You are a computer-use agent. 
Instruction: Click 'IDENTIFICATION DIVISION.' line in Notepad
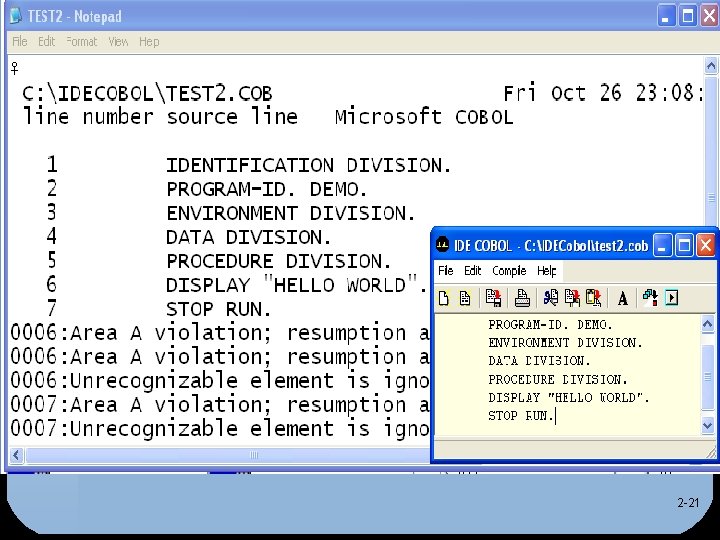tap(309, 165)
